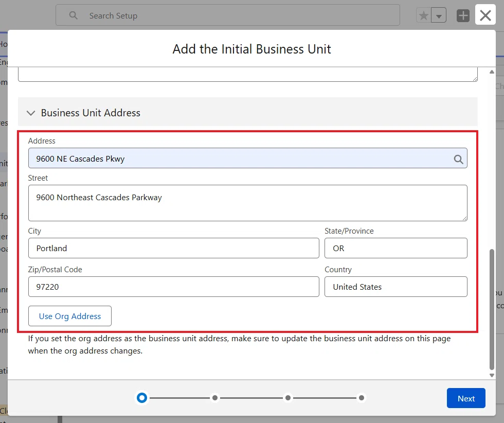The image size is (504, 423).
Task: Click the Next button
Action: [466, 398]
